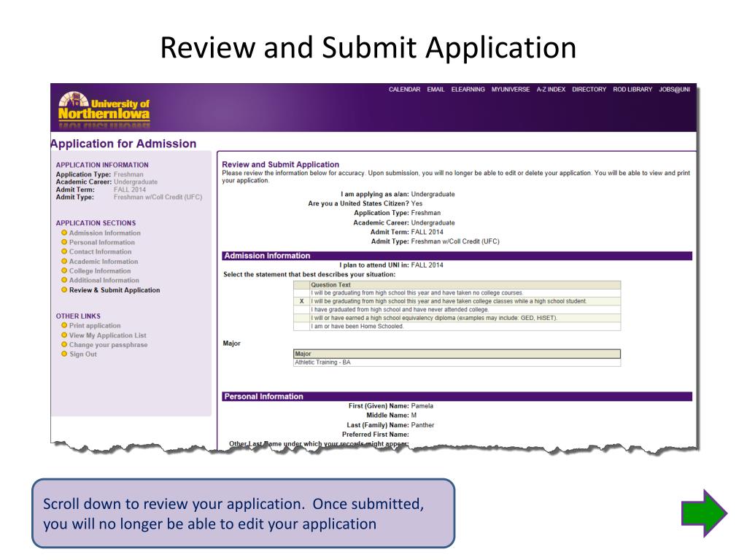
Task: Open the A-Z INDEX link
Action: pos(551,90)
